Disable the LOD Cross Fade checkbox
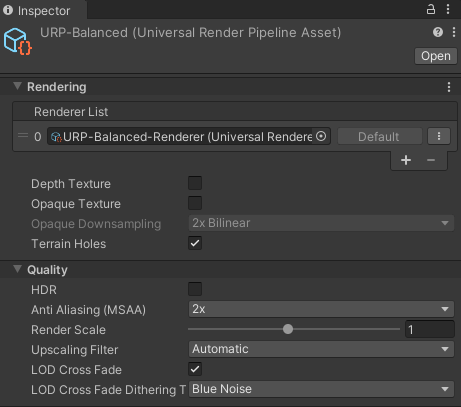This screenshot has width=461, height=407. [x=195, y=369]
